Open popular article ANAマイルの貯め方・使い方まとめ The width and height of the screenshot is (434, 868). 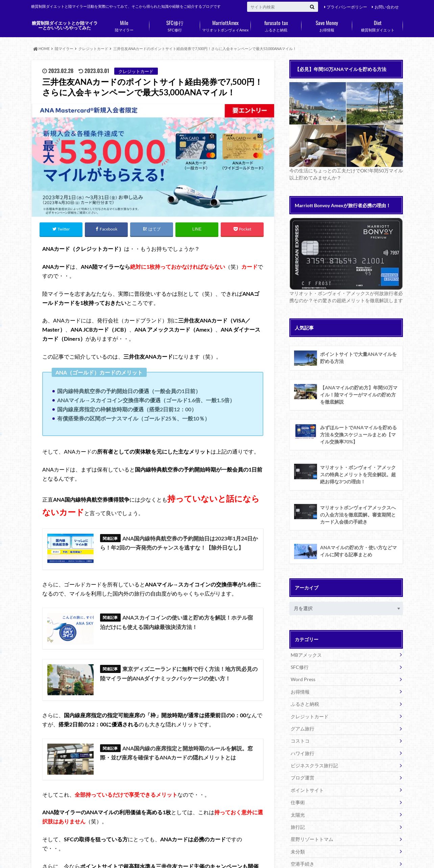click(x=346, y=551)
